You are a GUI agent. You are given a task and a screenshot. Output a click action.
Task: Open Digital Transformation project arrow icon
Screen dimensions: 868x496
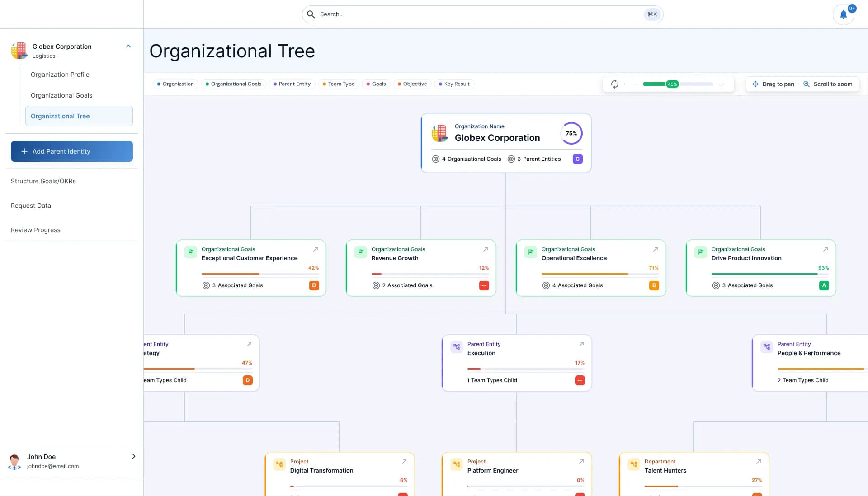point(404,462)
